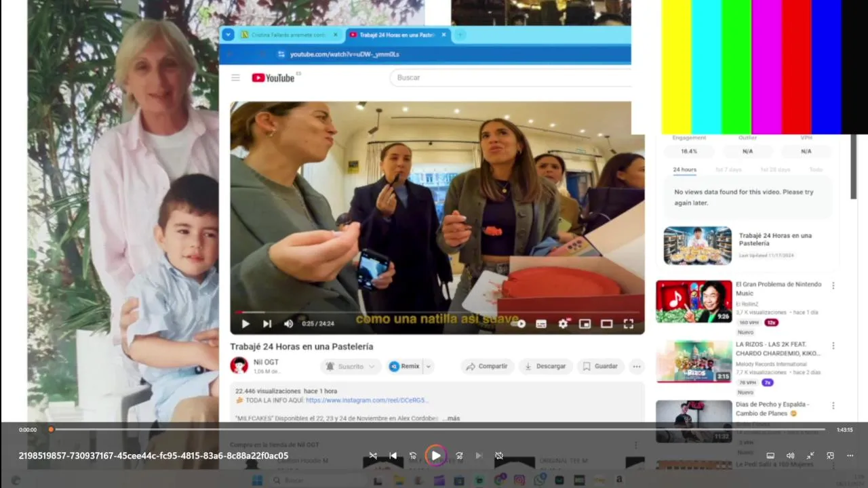
Task: Open the Instagram reel link in description
Action: (x=367, y=401)
